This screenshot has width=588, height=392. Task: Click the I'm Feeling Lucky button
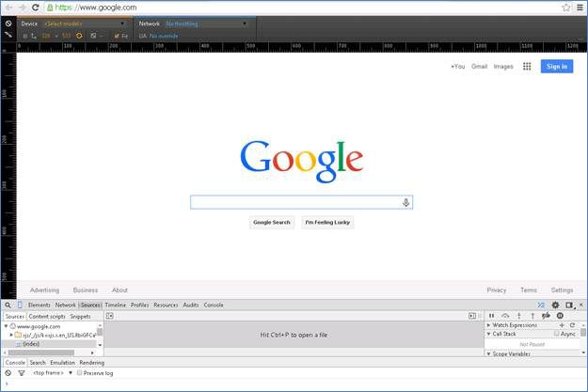point(327,222)
